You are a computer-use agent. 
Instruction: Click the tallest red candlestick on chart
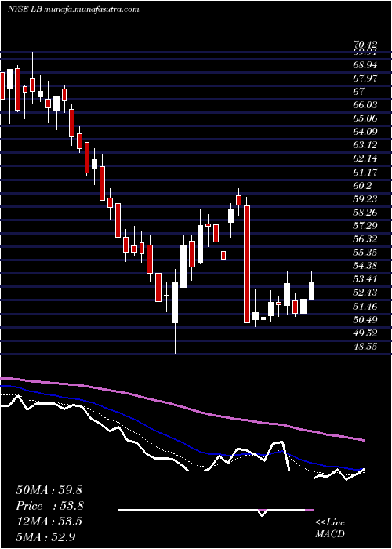(247, 264)
